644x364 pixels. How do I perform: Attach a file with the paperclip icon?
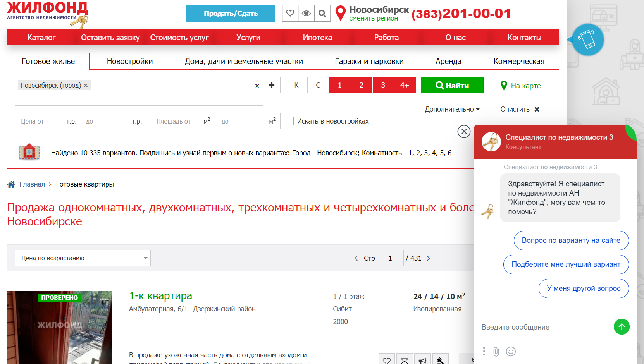click(496, 351)
